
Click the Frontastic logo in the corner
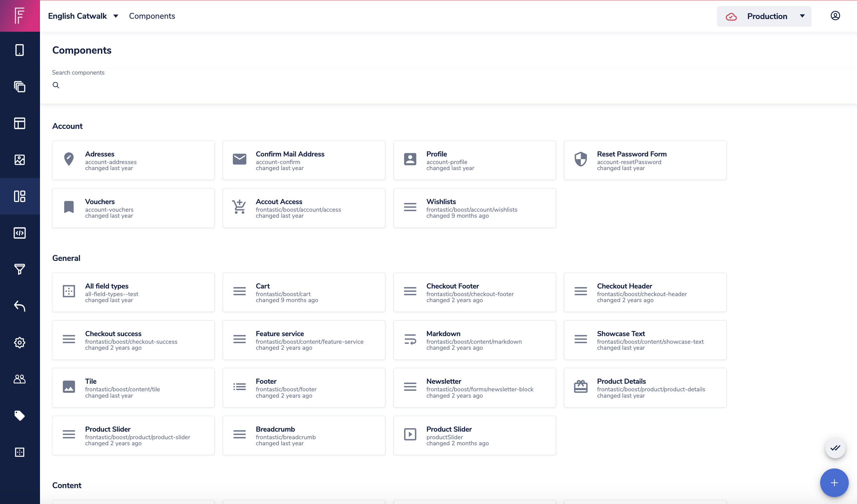pyautogui.click(x=20, y=16)
